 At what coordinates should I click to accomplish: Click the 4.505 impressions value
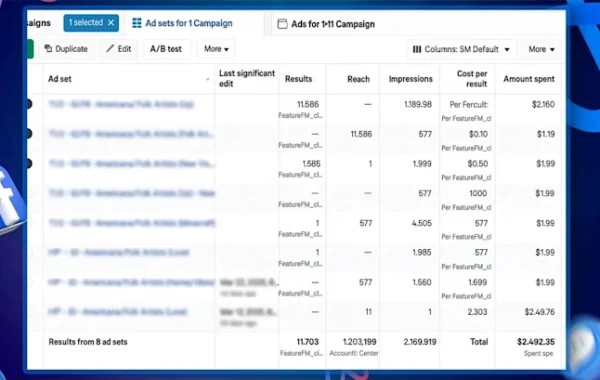(422, 223)
